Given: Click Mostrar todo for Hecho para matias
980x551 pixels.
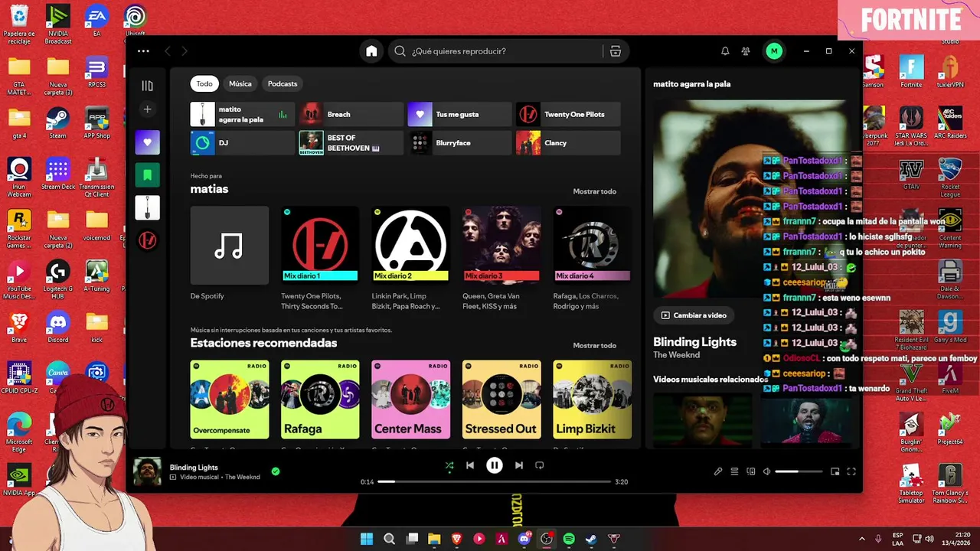Looking at the screenshot, I should (595, 191).
